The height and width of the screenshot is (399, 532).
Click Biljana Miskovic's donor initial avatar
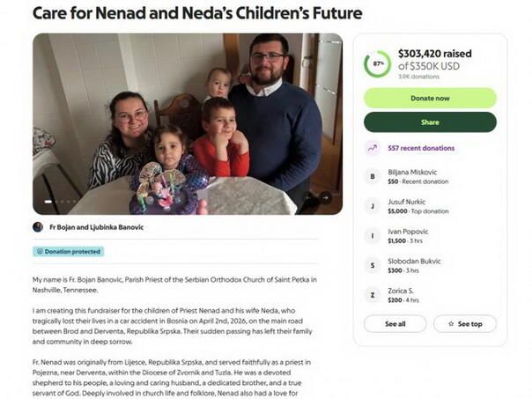click(371, 176)
